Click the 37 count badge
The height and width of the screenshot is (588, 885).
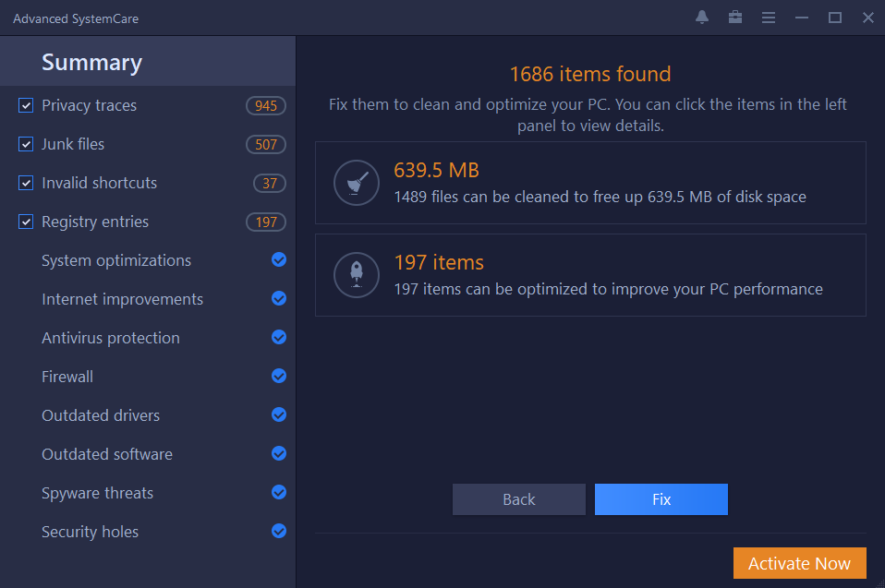coord(270,183)
